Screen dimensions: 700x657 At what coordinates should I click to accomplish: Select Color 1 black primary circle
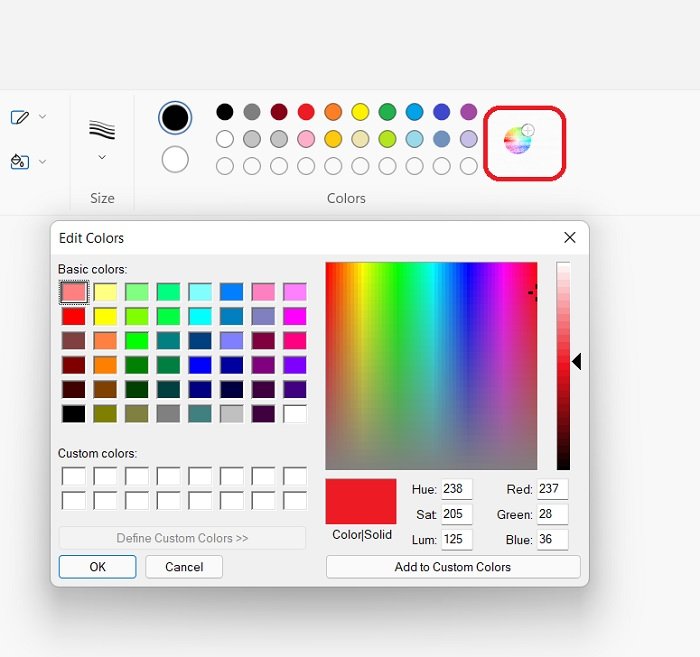pos(175,118)
